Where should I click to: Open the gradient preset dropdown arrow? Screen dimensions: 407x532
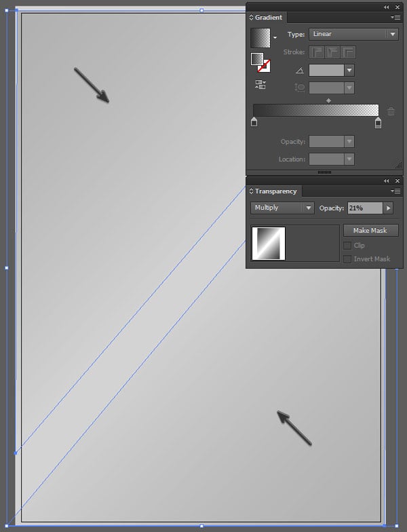pos(275,38)
